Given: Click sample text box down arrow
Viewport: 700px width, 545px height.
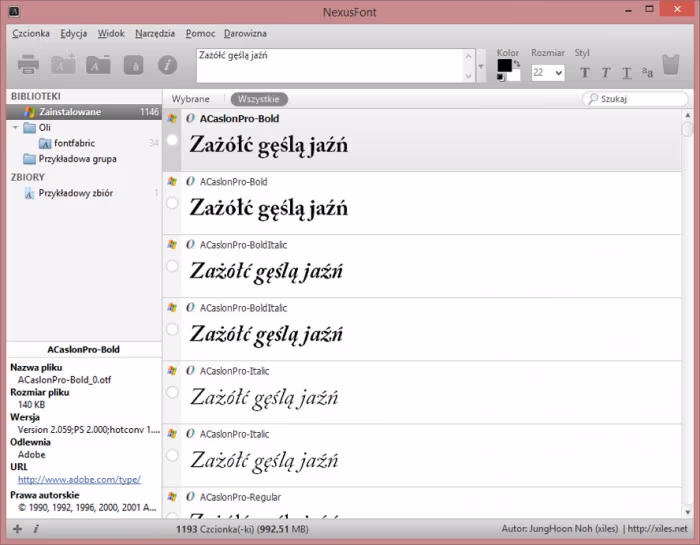Looking at the screenshot, I should pyautogui.click(x=468, y=75).
